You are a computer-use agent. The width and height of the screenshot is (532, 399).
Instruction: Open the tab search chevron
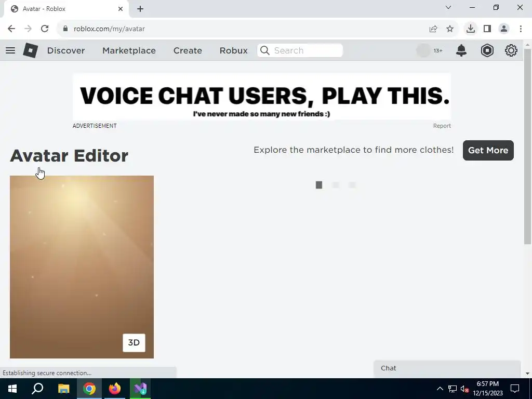(448, 7)
